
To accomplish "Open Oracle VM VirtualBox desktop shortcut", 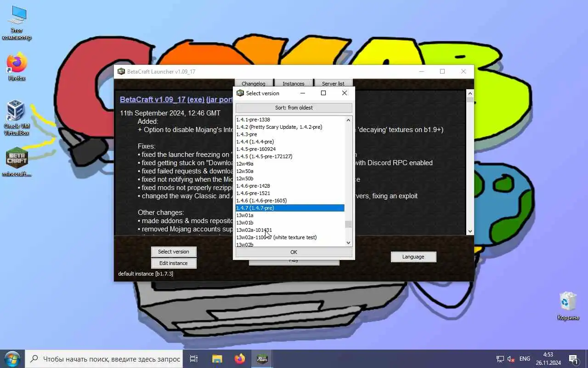I will click(17, 118).
